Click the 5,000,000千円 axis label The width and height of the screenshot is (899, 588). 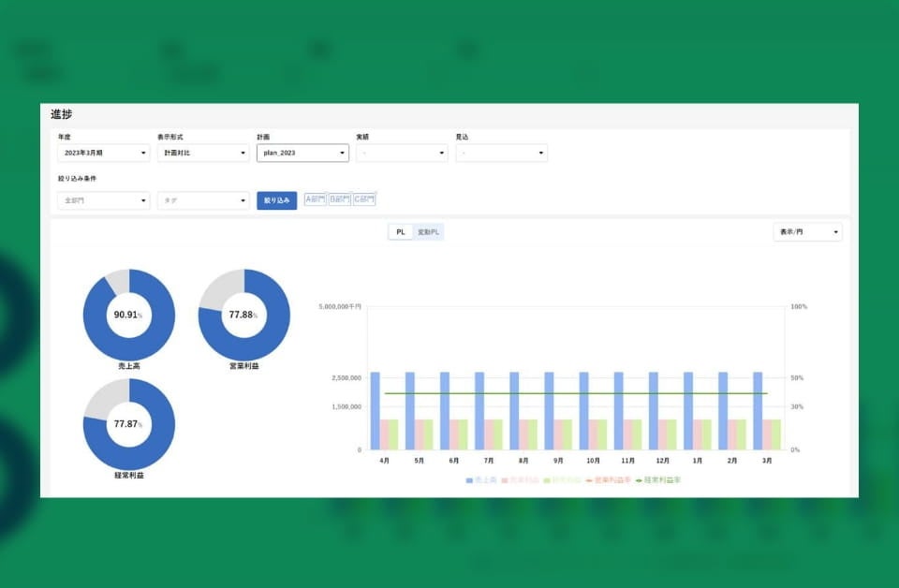(340, 306)
